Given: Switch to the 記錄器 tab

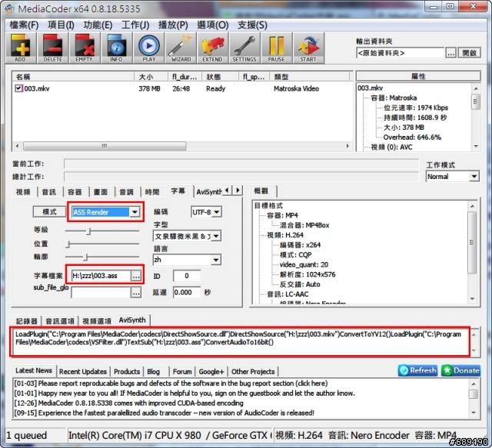Looking at the screenshot, I should 27,321.
